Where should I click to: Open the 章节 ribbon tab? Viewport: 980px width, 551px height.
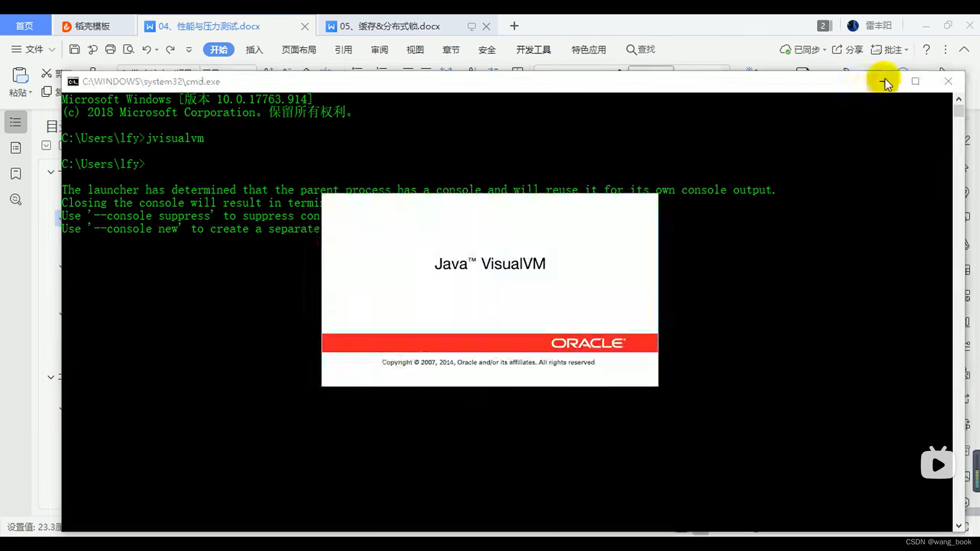point(451,49)
